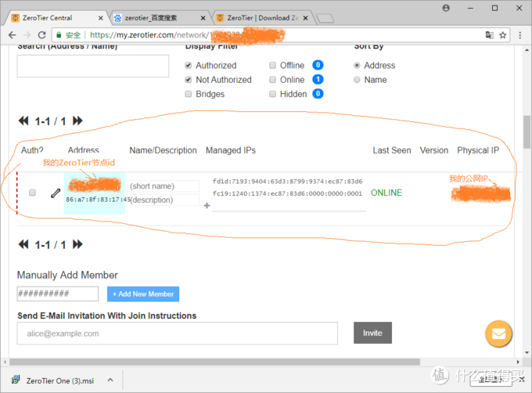
Task: Click the Add New Member button
Action: click(143, 294)
